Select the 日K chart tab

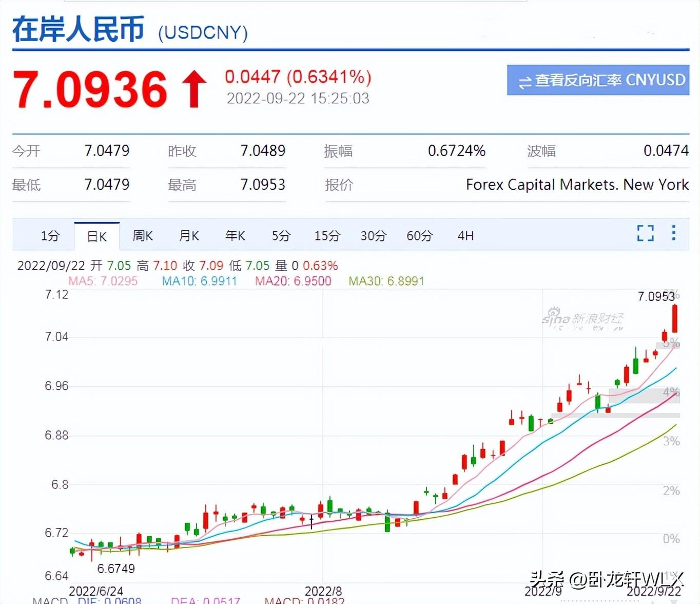coord(97,236)
